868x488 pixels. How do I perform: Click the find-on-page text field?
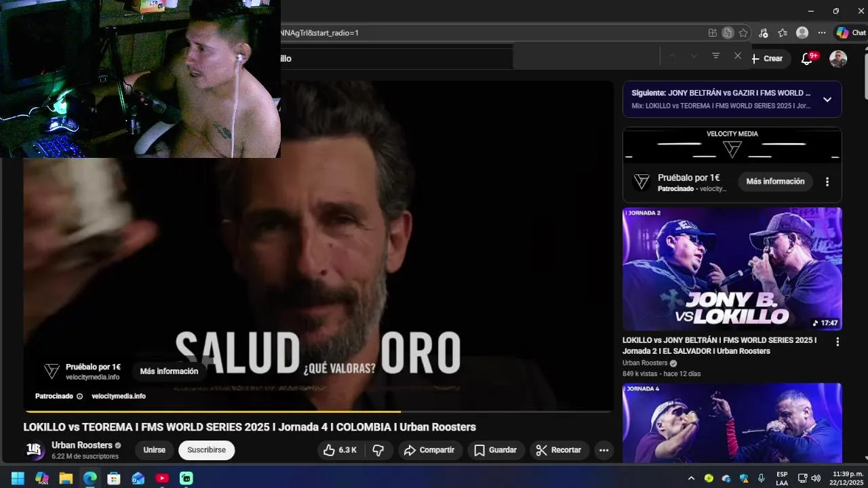pos(587,56)
